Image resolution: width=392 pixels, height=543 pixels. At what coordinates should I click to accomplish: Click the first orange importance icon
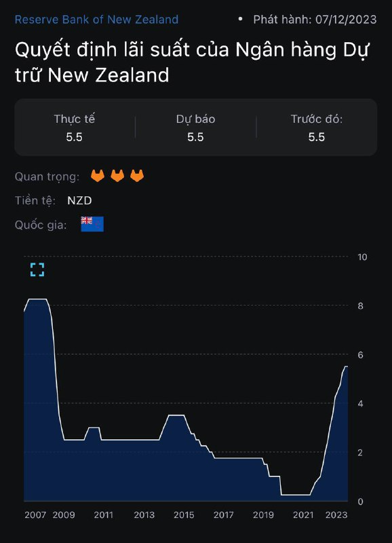pos(98,176)
